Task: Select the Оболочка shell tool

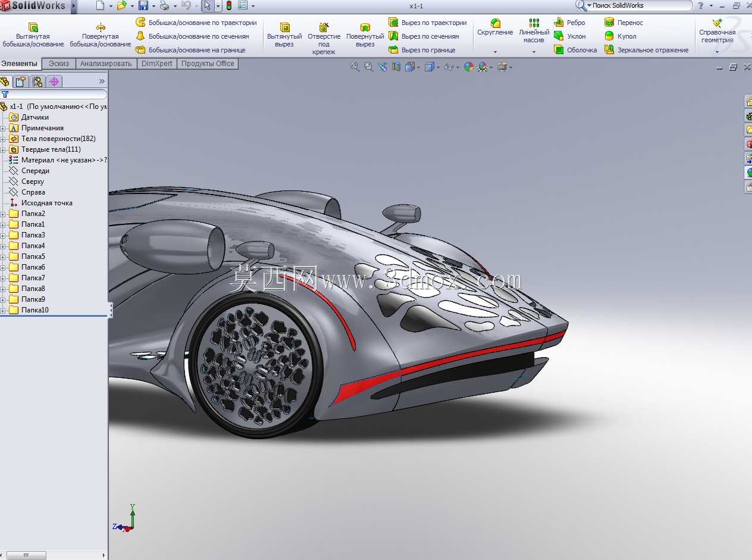Action: click(x=575, y=50)
